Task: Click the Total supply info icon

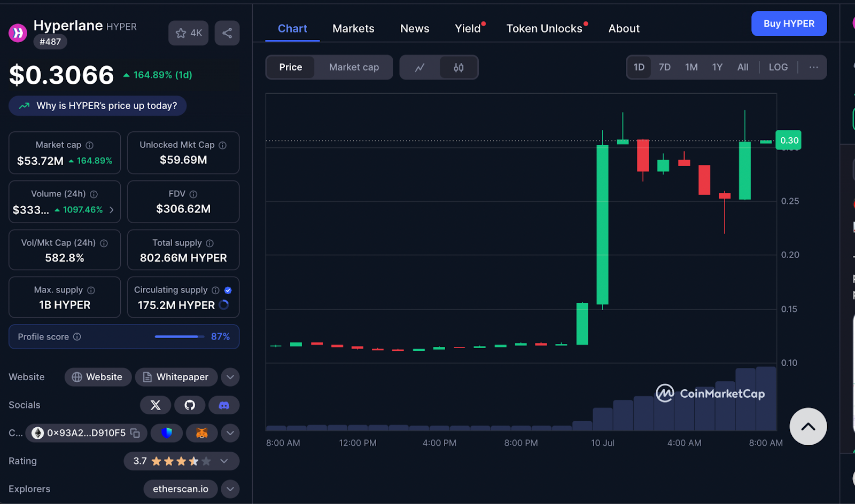Action: tap(210, 243)
